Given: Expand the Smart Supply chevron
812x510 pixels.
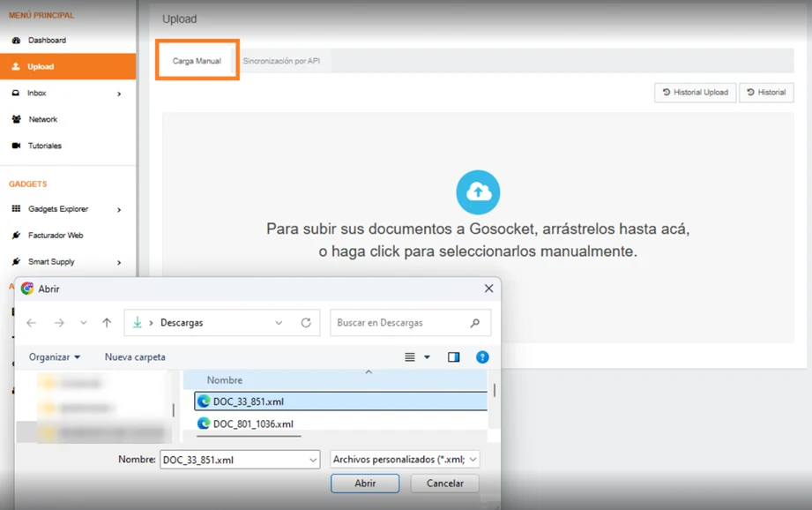Looking at the screenshot, I should (x=119, y=263).
